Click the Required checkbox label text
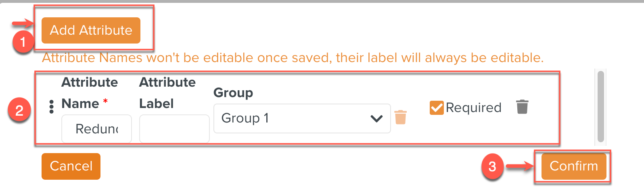Image resolution: width=644 pixels, height=191 pixels. pos(473,108)
